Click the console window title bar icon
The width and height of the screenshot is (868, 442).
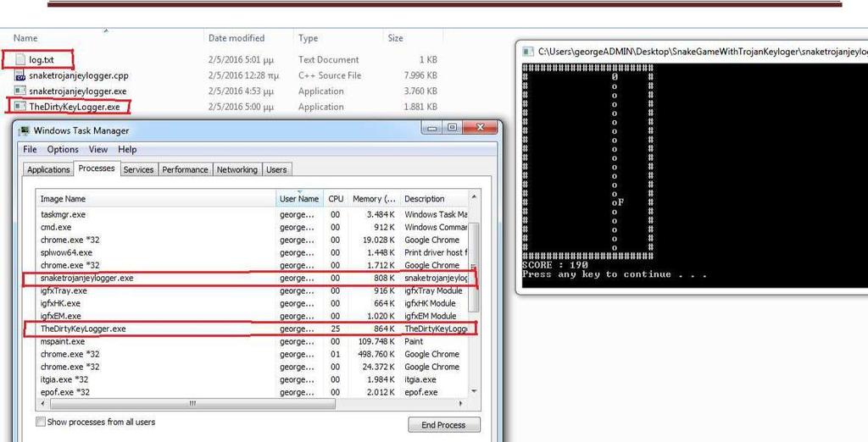click(x=528, y=52)
